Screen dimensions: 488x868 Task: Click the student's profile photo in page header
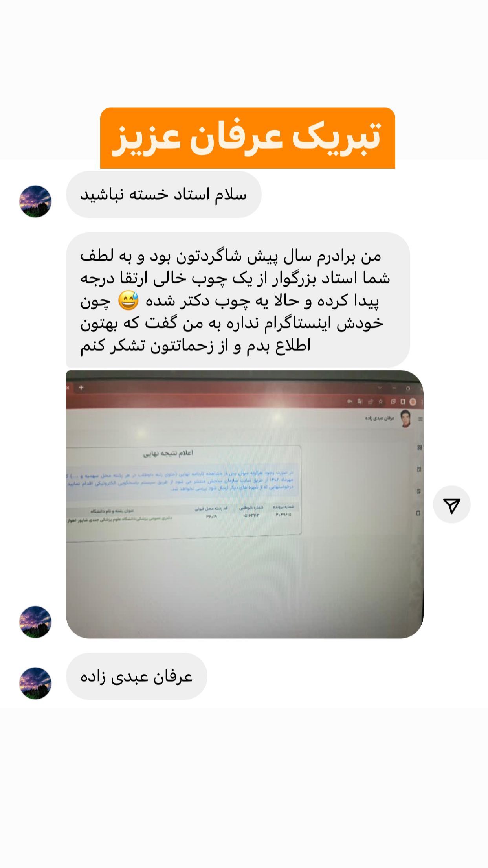[405, 418]
